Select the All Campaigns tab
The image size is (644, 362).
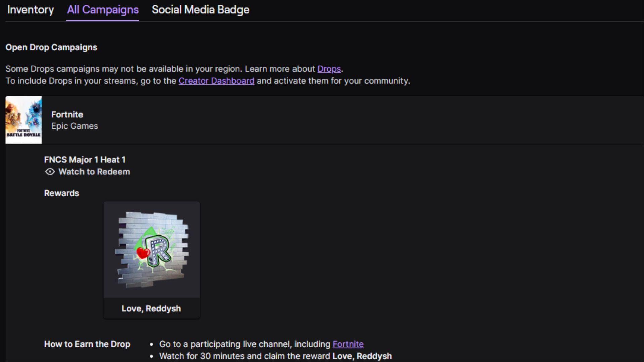coord(103,10)
